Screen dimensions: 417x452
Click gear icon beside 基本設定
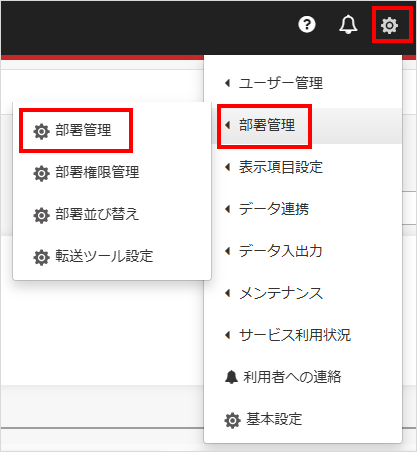(x=232, y=420)
